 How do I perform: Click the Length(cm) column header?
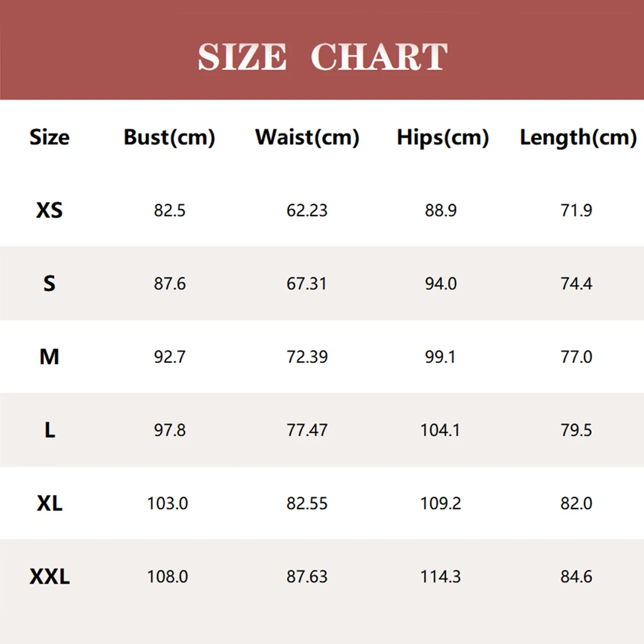[x=578, y=137]
